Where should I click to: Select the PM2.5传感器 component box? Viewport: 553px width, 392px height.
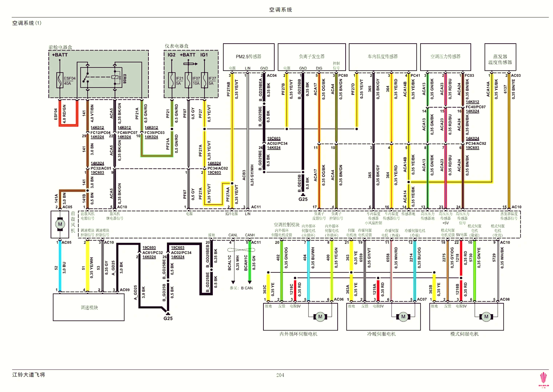[x=248, y=57]
